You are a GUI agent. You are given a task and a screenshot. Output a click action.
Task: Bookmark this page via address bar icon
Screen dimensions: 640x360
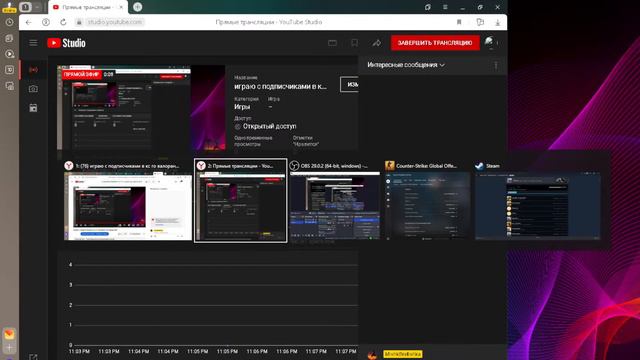coord(459,22)
